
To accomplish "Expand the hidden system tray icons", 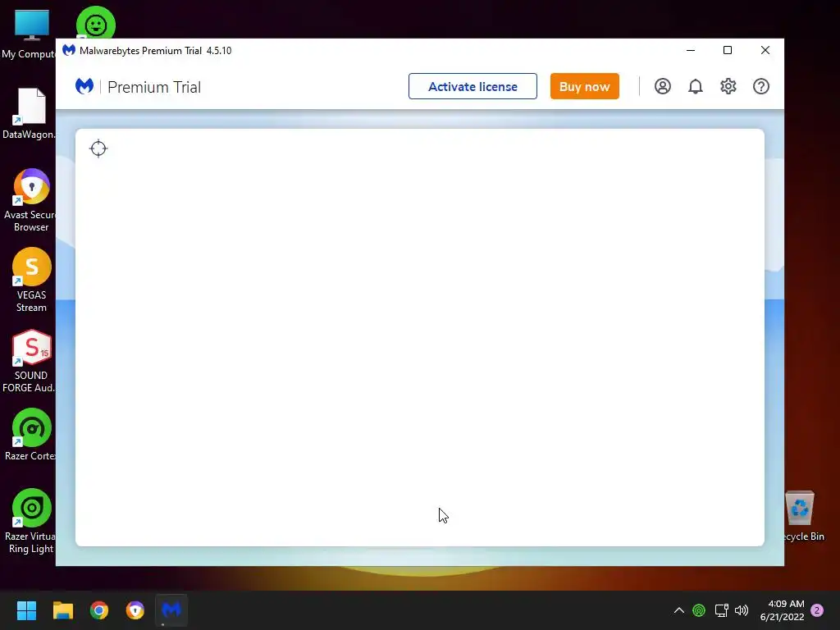I will point(678,610).
